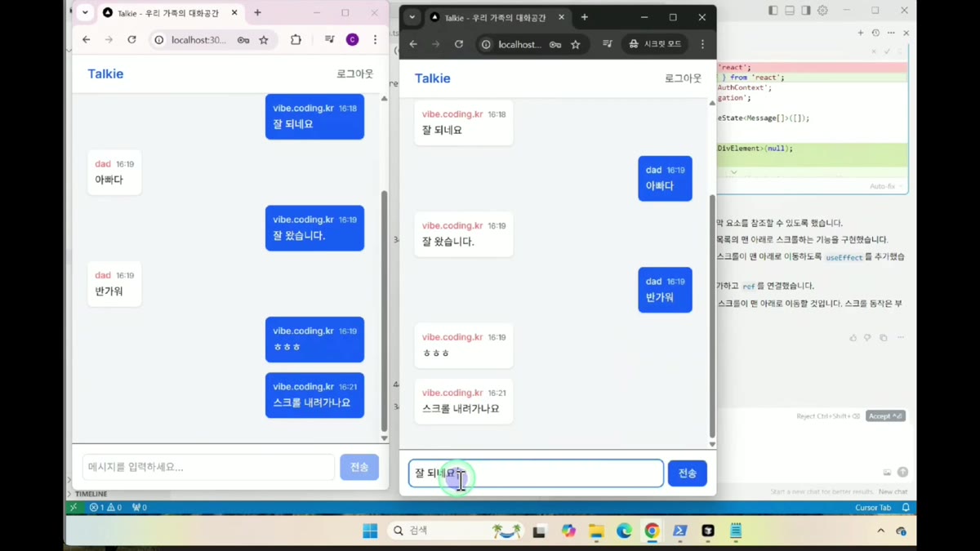Click 전송 button in incognito Talkie window
The image size is (980, 551).
click(x=688, y=473)
